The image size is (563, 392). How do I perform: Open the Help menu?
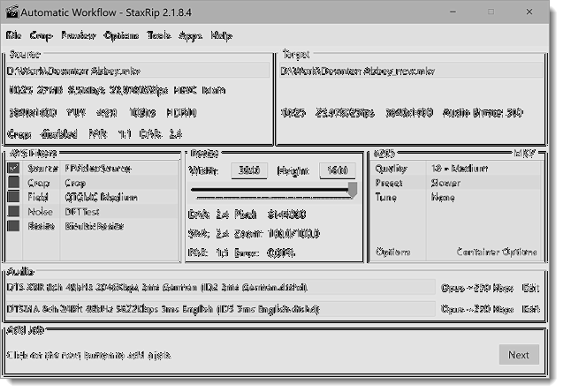tap(222, 35)
